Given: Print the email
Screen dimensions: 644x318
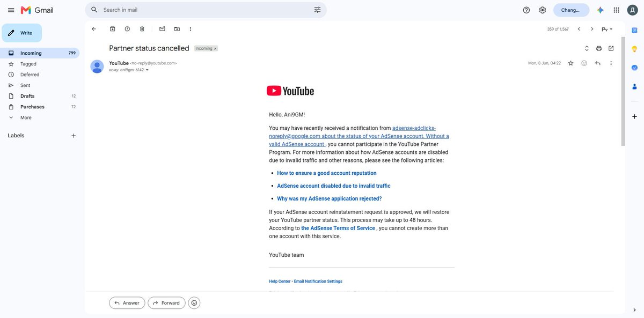Looking at the screenshot, I should pyautogui.click(x=599, y=48).
